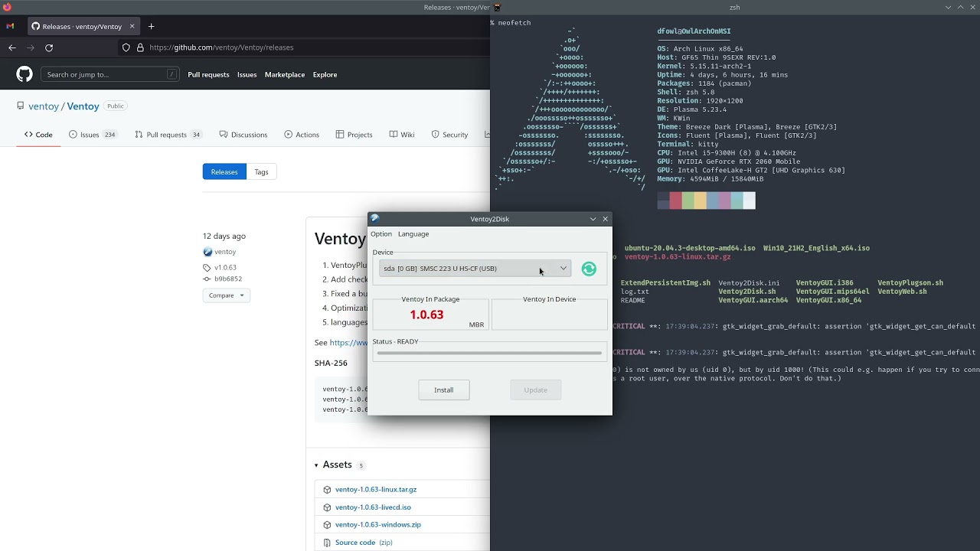The width and height of the screenshot is (980, 551).
Task: Switch to the Code repository tab
Action: coord(38,135)
